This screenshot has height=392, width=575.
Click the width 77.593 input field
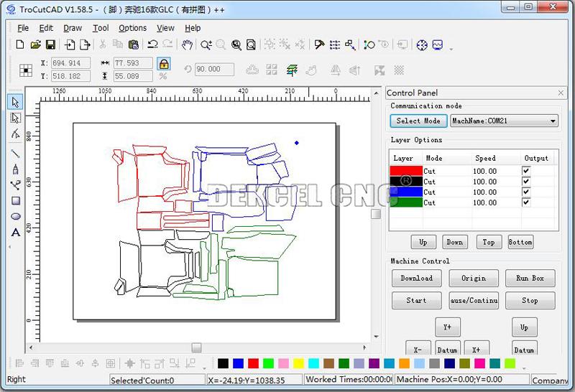pos(133,63)
